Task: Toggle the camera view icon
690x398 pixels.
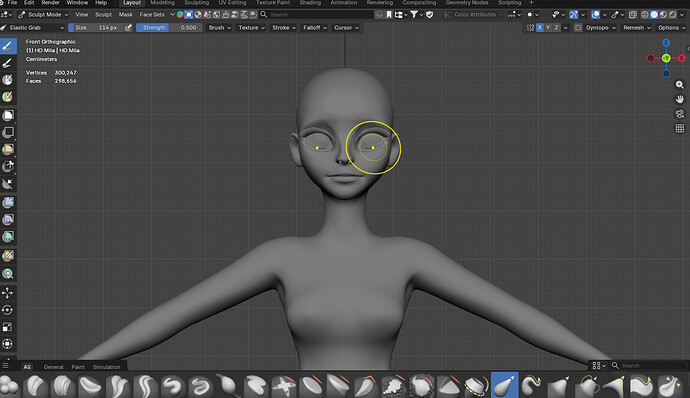Action: 680,114
